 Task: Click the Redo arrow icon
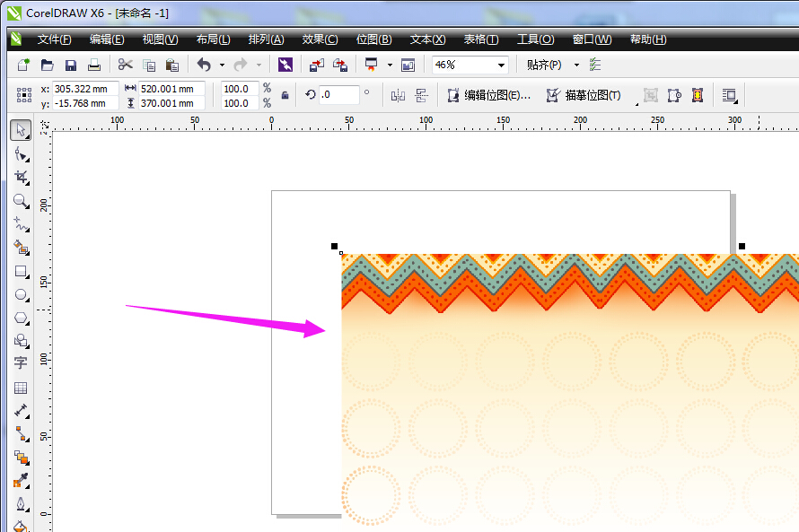click(x=241, y=65)
